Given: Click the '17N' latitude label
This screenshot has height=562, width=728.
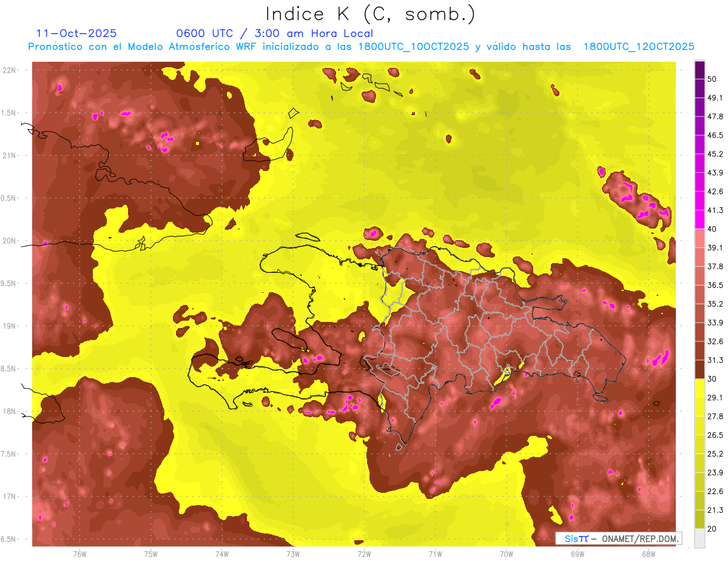Looking at the screenshot, I should (10, 497).
